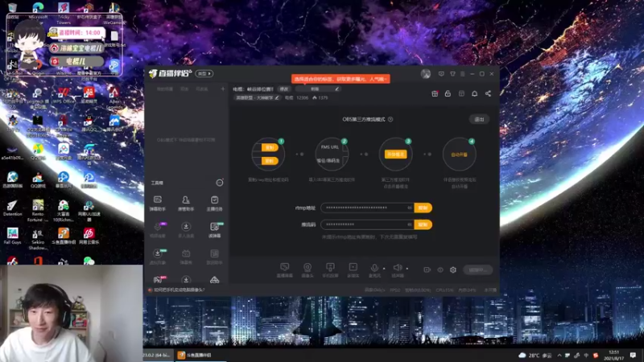The height and width of the screenshot is (362, 644).
Task: Open 读弹幕 in the toolbox
Action: tap(214, 230)
